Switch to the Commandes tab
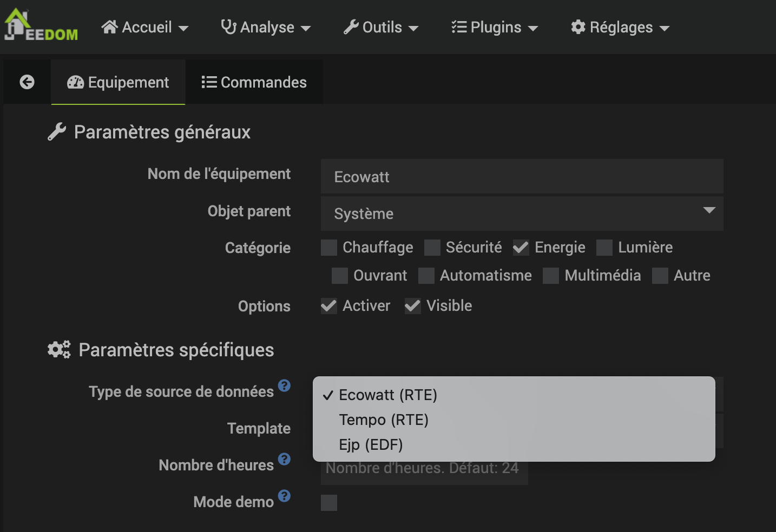This screenshot has height=532, width=776. click(254, 82)
